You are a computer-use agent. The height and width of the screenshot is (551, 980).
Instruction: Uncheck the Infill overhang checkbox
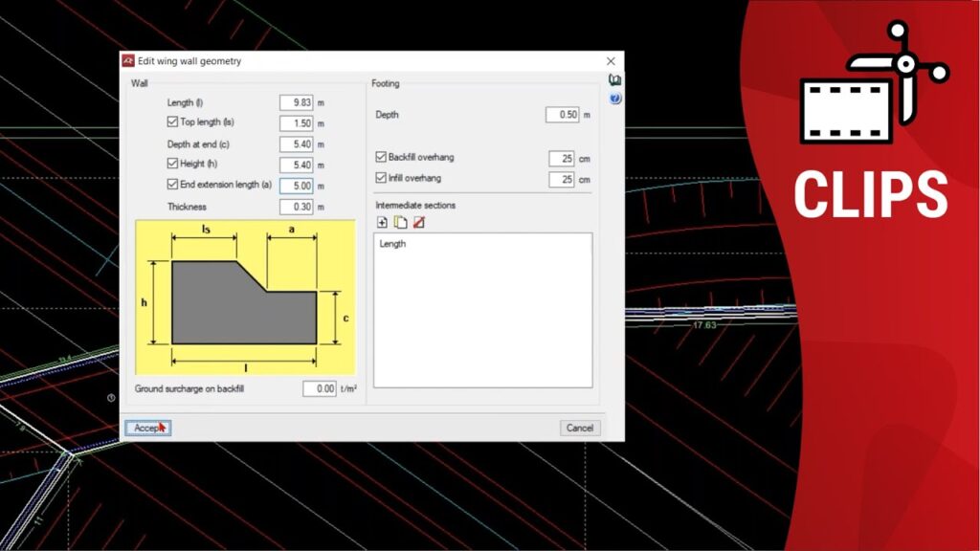[381, 178]
